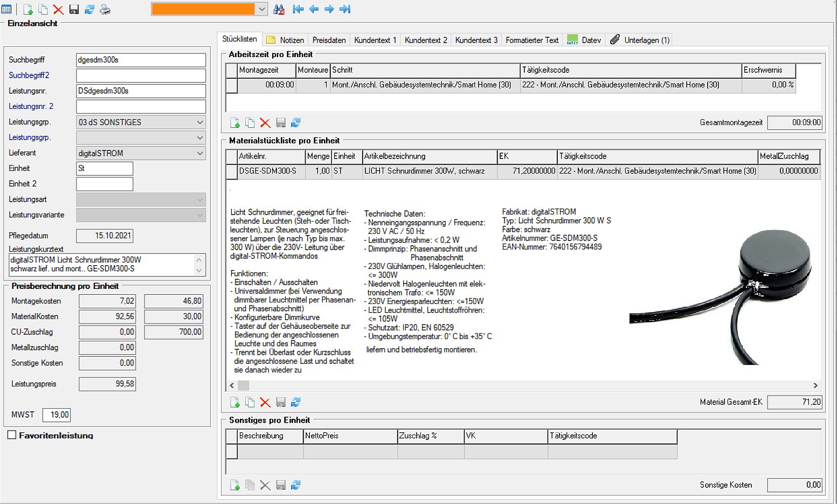Click the Pflegedatum field showing 15.10.2021
The image size is (837, 504).
(x=105, y=236)
